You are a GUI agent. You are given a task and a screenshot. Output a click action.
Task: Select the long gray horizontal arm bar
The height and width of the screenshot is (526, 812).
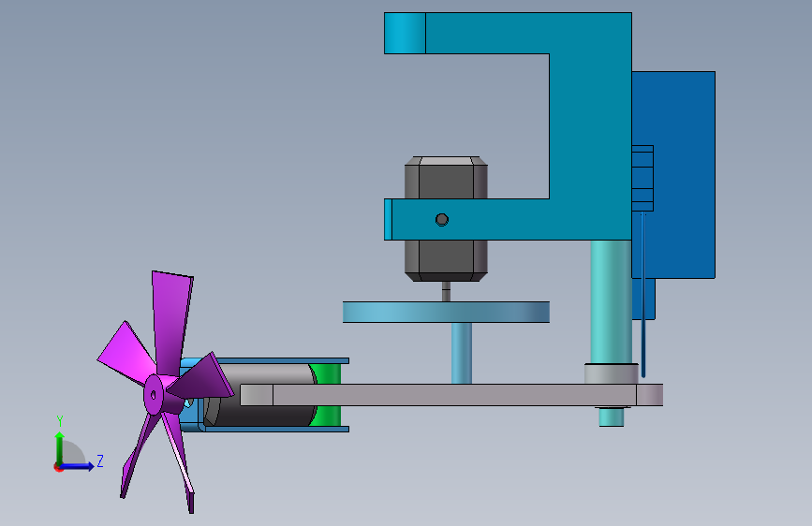click(x=451, y=395)
